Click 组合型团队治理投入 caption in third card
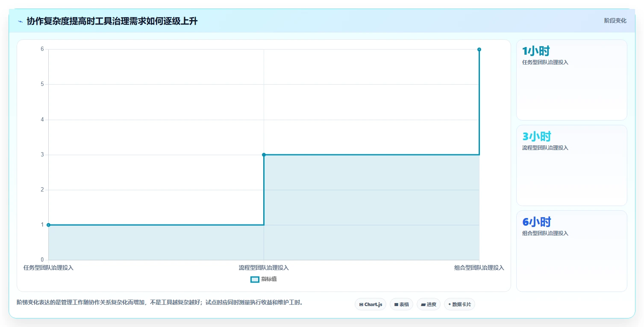644x327 pixels. pos(545,233)
